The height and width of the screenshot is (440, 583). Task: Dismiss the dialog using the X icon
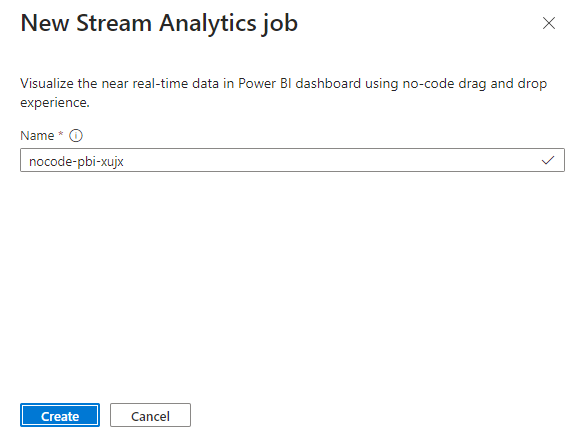pyautogui.click(x=548, y=23)
